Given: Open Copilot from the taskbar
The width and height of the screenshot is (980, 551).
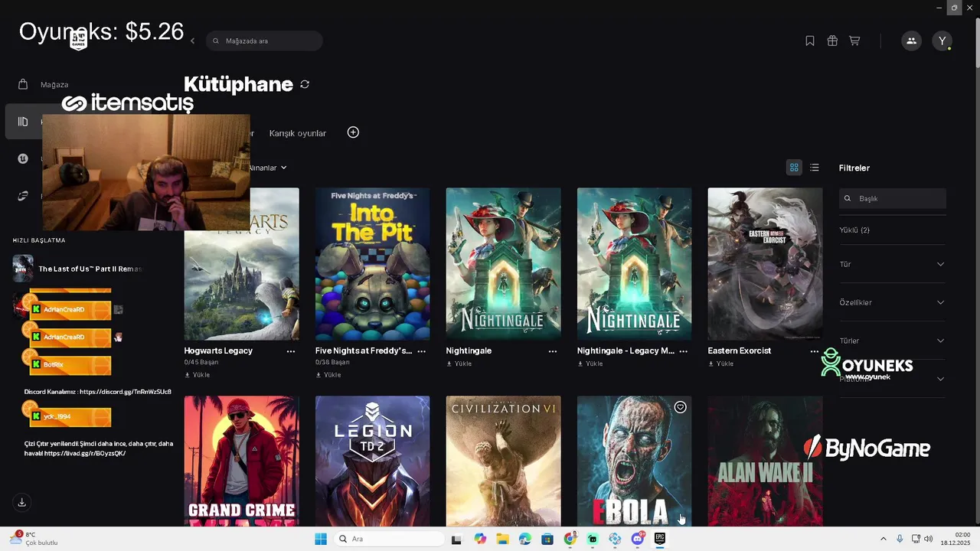Looking at the screenshot, I should (480, 539).
